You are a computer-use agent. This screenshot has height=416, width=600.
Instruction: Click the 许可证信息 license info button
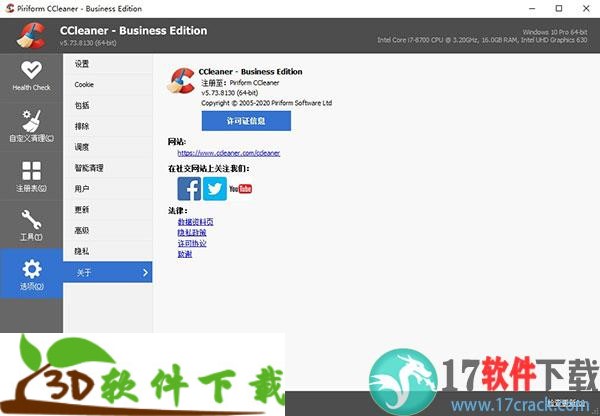coord(246,121)
